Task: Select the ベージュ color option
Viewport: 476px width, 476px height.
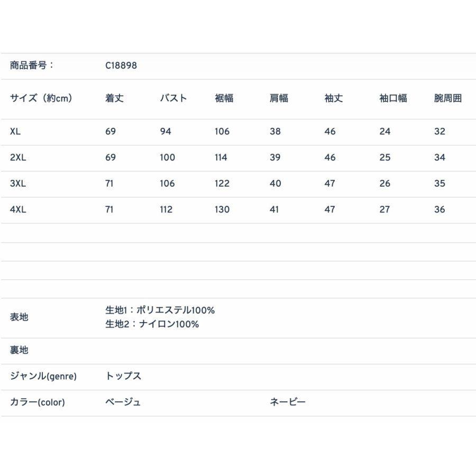Action: click(x=123, y=402)
